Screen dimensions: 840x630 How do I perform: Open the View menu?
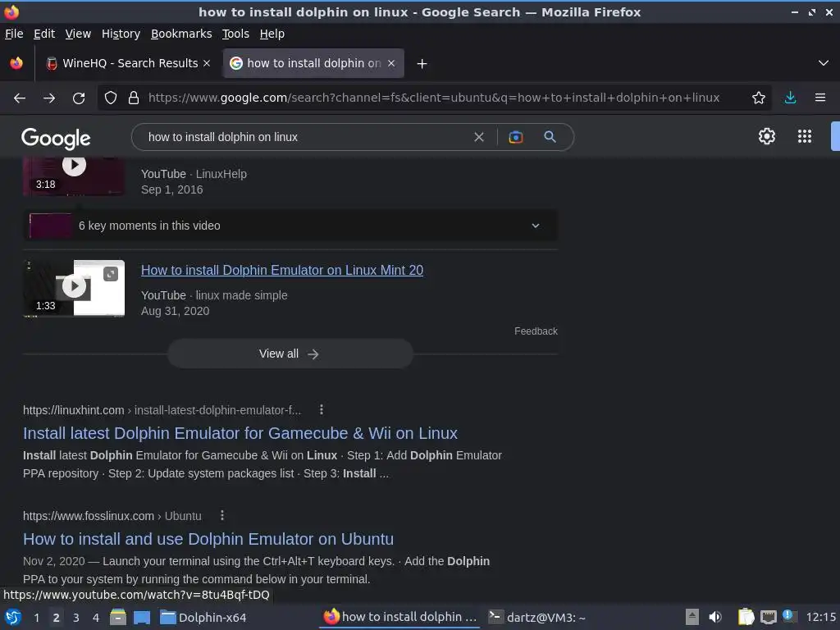pyautogui.click(x=78, y=34)
